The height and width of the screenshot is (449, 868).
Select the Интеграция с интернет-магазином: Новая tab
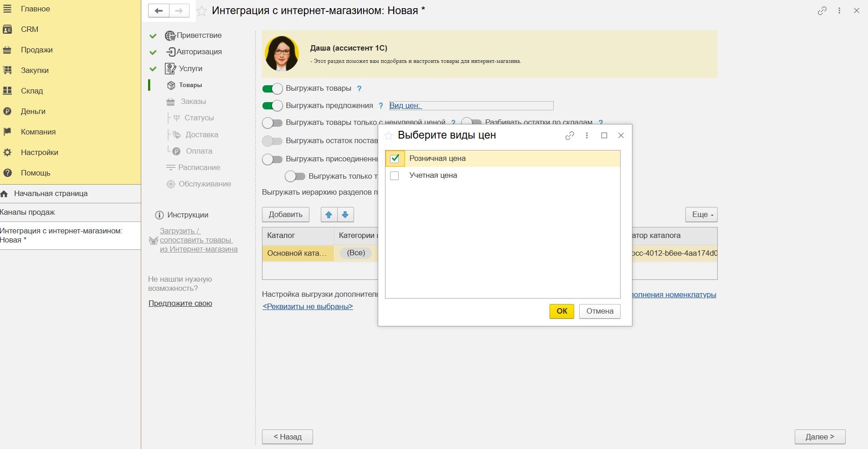(70, 235)
